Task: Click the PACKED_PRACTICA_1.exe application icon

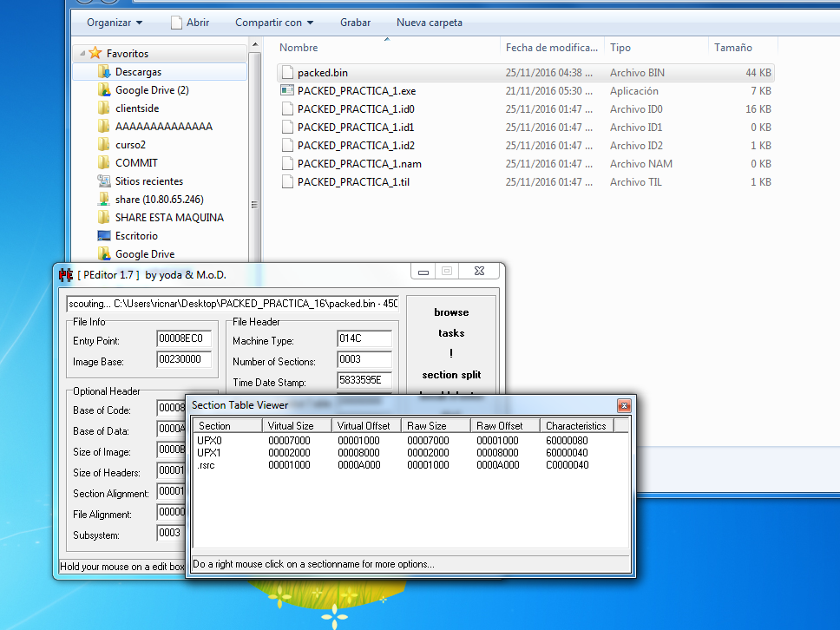Action: [287, 91]
